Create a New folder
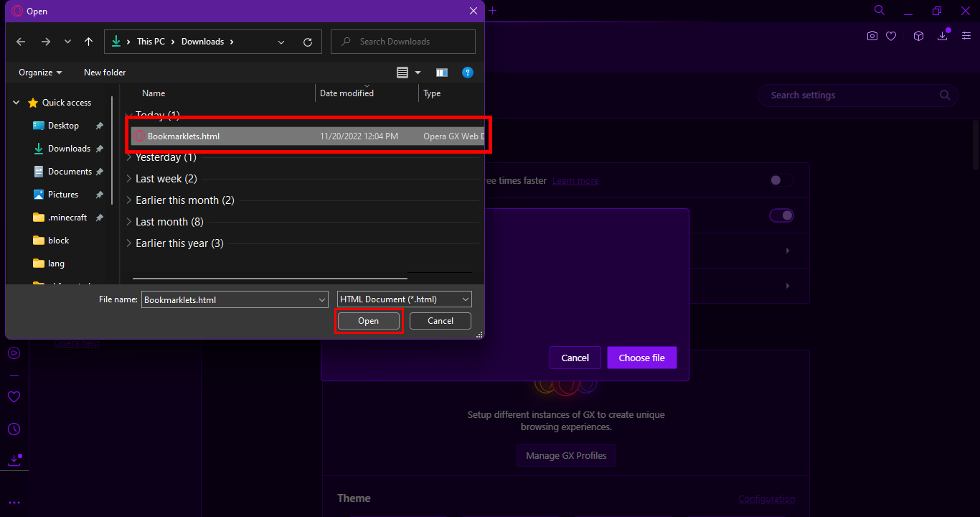 (x=105, y=73)
